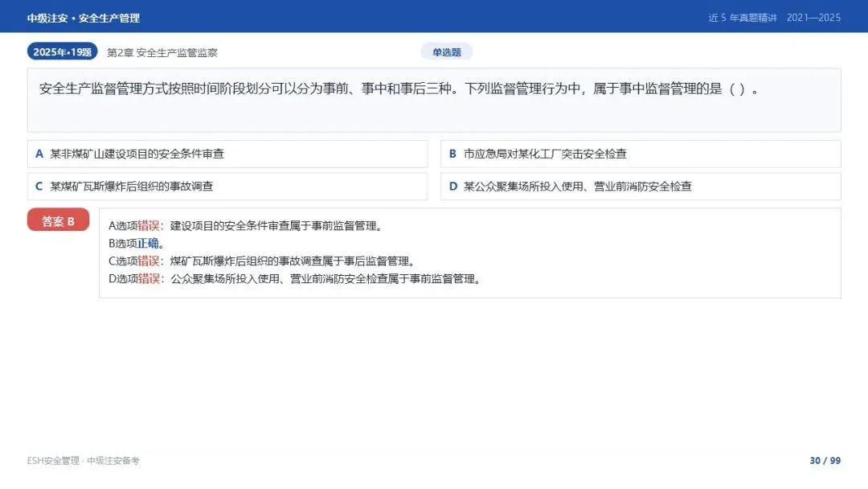
Task: Select option A 某非煤矿山建设项目的安全条件审查
Action: point(227,154)
